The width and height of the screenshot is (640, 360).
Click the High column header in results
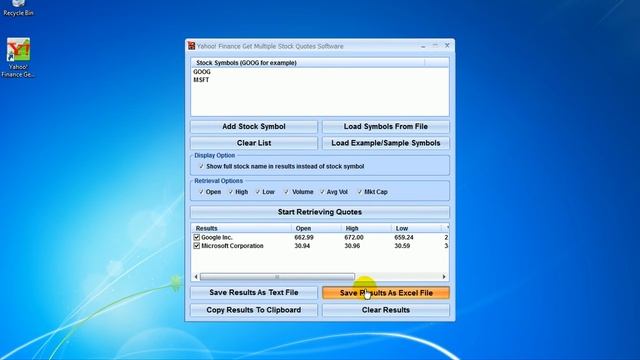click(x=367, y=228)
